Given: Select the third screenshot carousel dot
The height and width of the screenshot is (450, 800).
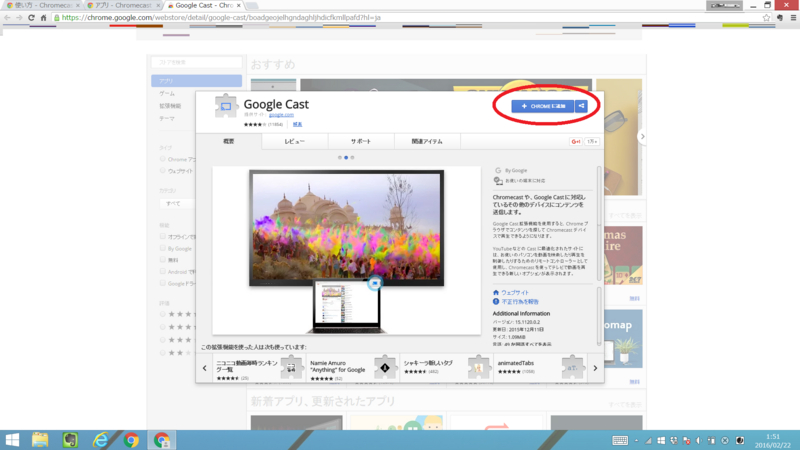Looking at the screenshot, I should click(352, 158).
